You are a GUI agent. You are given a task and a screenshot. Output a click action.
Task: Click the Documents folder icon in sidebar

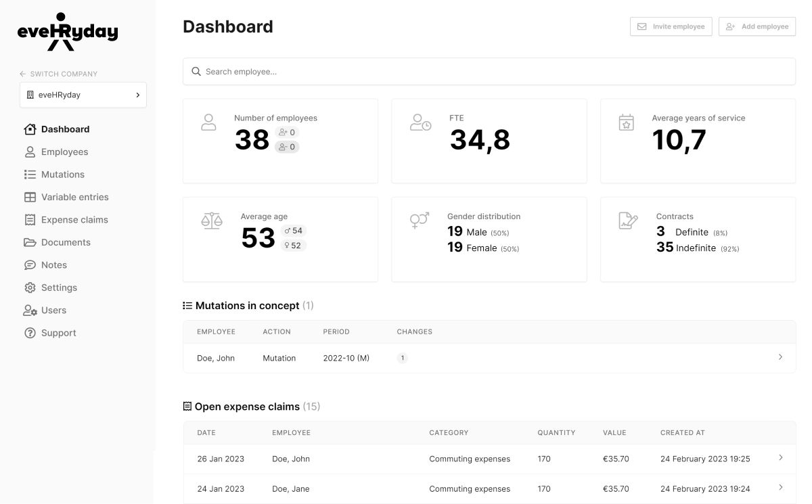(29, 242)
